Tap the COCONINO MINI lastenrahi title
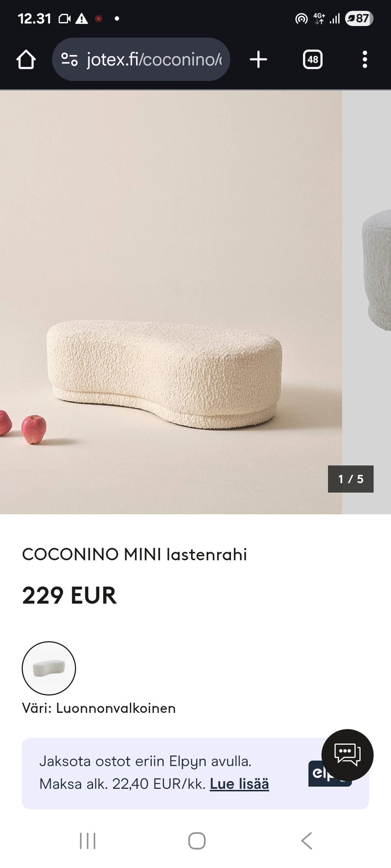Image resolution: width=391 pixels, height=868 pixels. (x=134, y=554)
